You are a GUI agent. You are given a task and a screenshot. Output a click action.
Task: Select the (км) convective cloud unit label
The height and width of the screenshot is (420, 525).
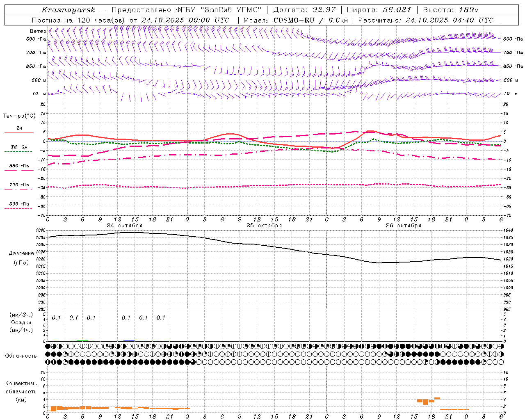(x=21, y=399)
